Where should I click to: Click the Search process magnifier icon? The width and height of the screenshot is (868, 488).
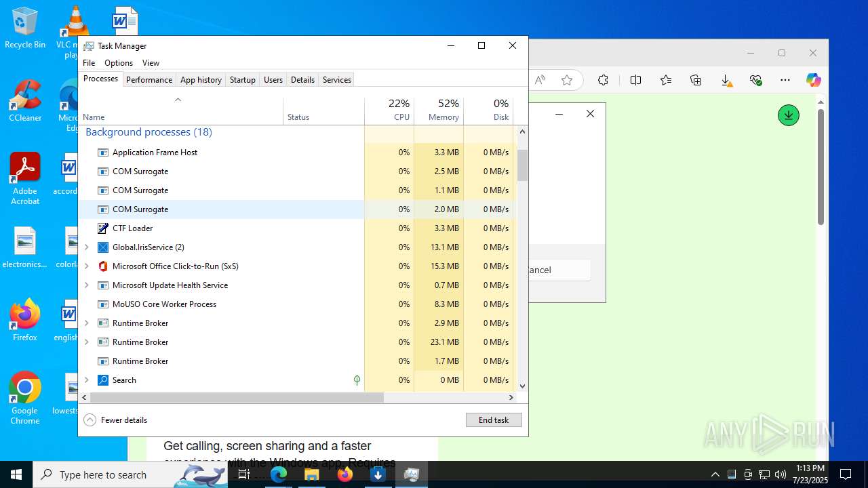pos(103,380)
